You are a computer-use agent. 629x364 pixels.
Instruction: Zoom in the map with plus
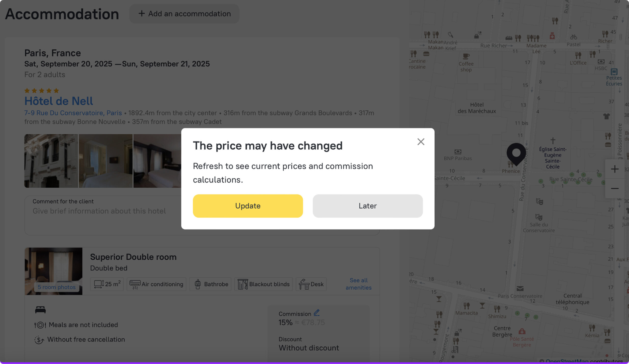pyautogui.click(x=615, y=169)
